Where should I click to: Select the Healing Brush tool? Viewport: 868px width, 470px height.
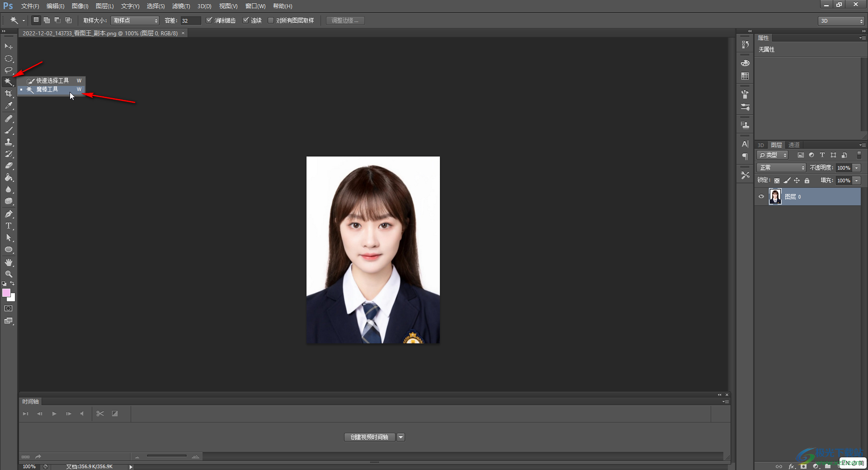point(9,119)
